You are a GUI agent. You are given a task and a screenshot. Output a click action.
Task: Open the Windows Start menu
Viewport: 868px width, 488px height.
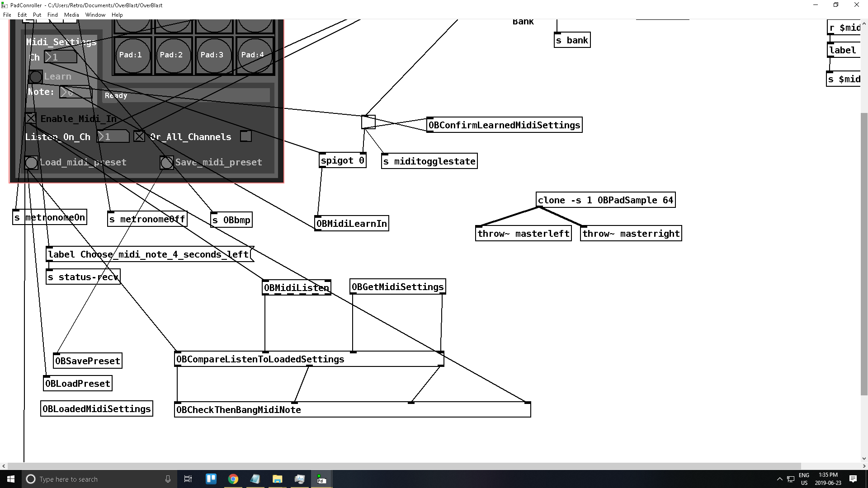coord(11,479)
